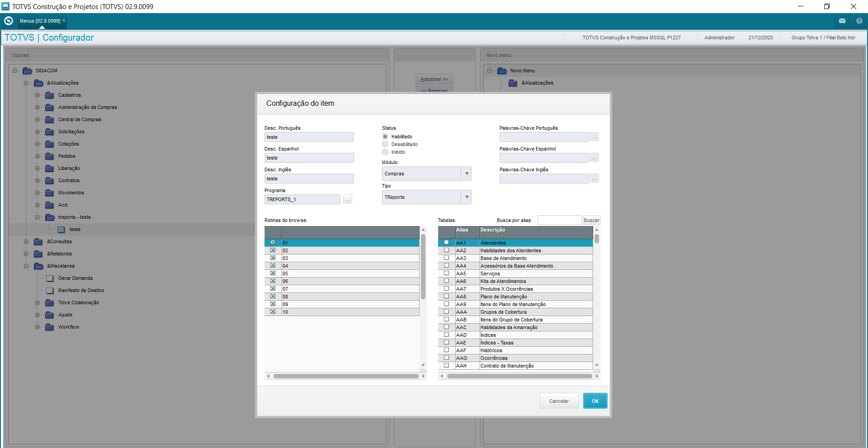Open the mail envelope icon in the top bar
This screenshot has width=868, height=448.
coord(842,21)
